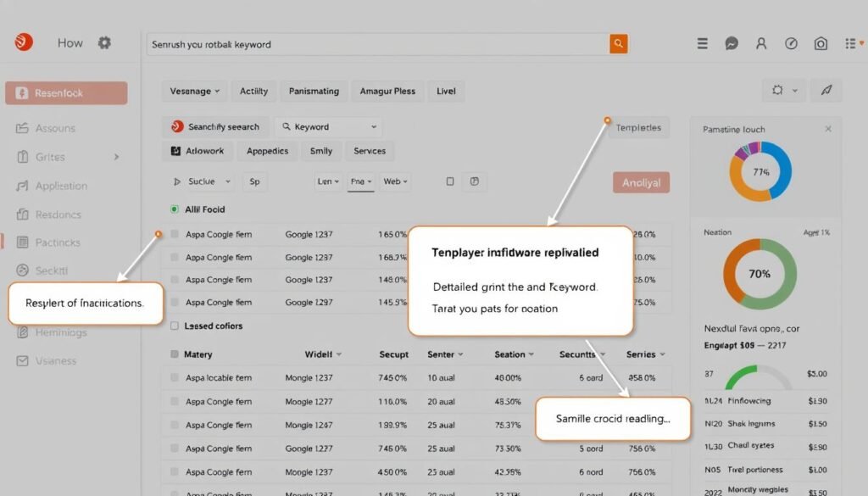Check the Aspa locable fem row checkbox
The height and width of the screenshot is (496, 868).
tap(175, 377)
